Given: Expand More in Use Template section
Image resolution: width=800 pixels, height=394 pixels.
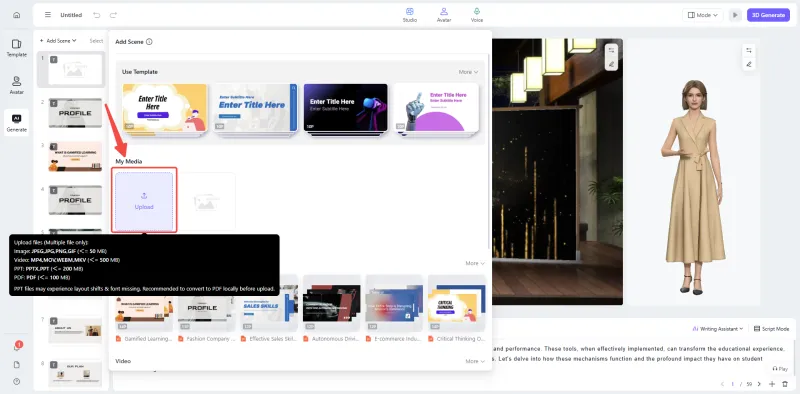Looking at the screenshot, I should pos(468,72).
